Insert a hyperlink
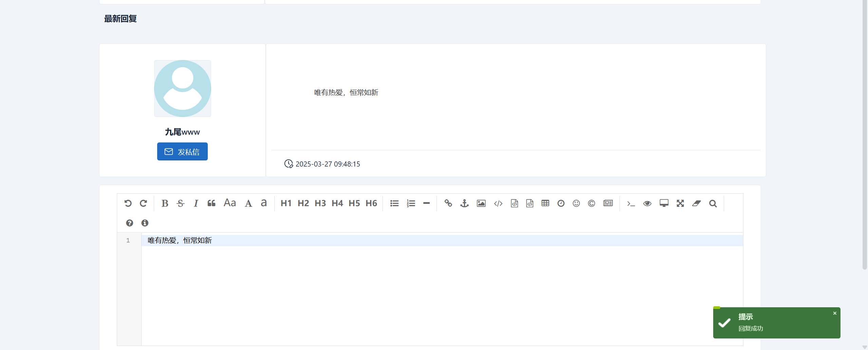This screenshot has width=868, height=350. [448, 203]
